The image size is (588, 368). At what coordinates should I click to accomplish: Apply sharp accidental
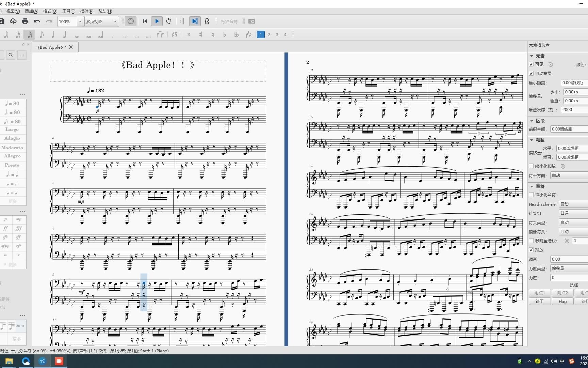(201, 34)
